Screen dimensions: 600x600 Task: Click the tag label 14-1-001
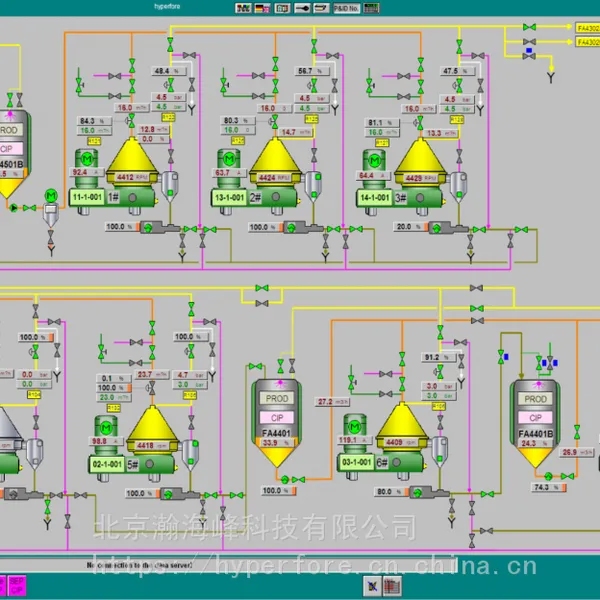click(x=375, y=198)
